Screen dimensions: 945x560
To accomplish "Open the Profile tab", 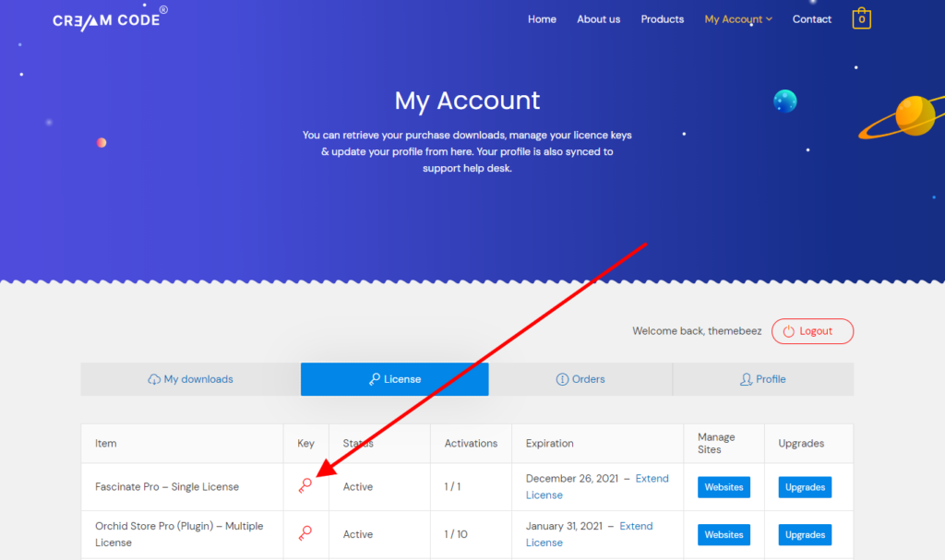I will 763,379.
